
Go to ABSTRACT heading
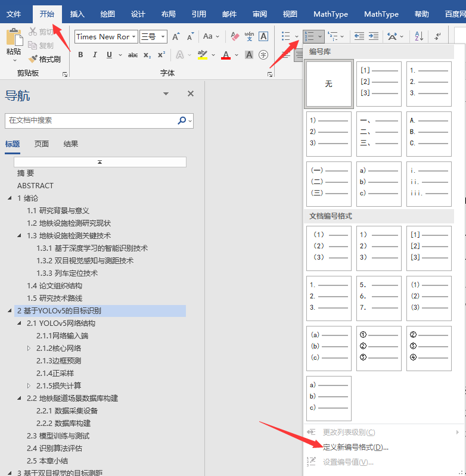(x=35, y=185)
